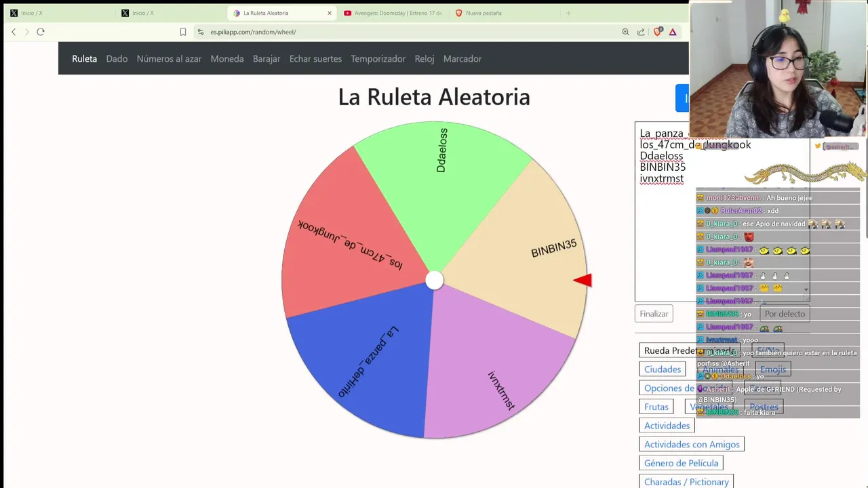Click BINBIN35 entry in the names list
The image size is (868, 488).
pyautogui.click(x=663, y=167)
